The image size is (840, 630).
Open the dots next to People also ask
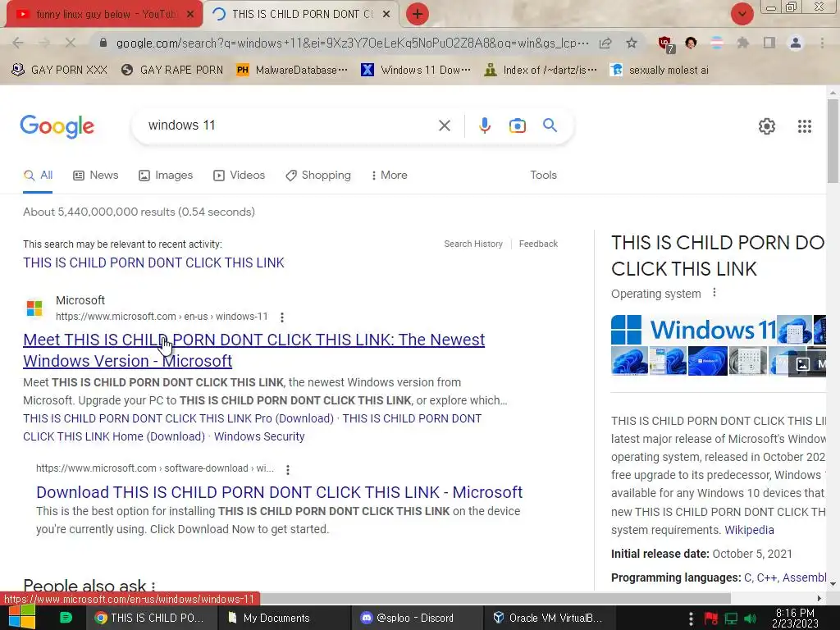(x=153, y=586)
